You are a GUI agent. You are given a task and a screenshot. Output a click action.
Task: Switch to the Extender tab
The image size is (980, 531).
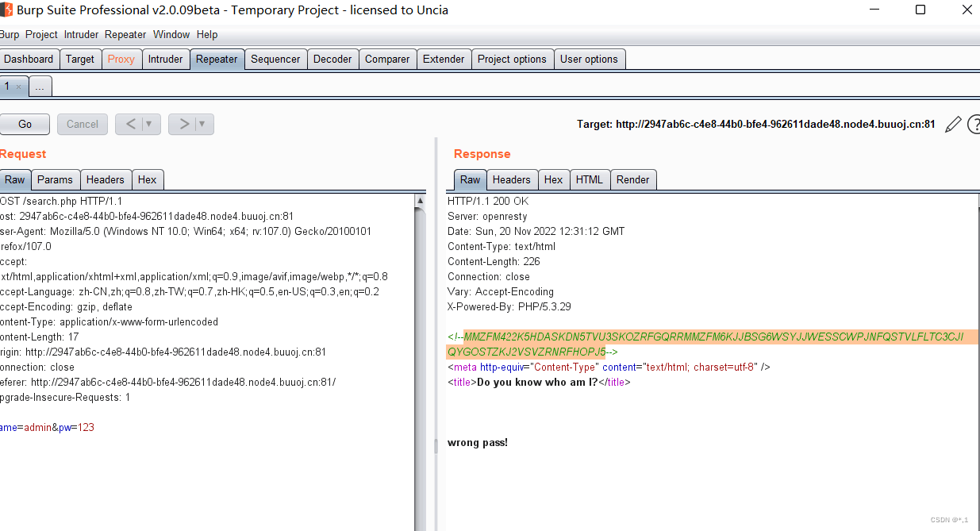[x=444, y=59]
